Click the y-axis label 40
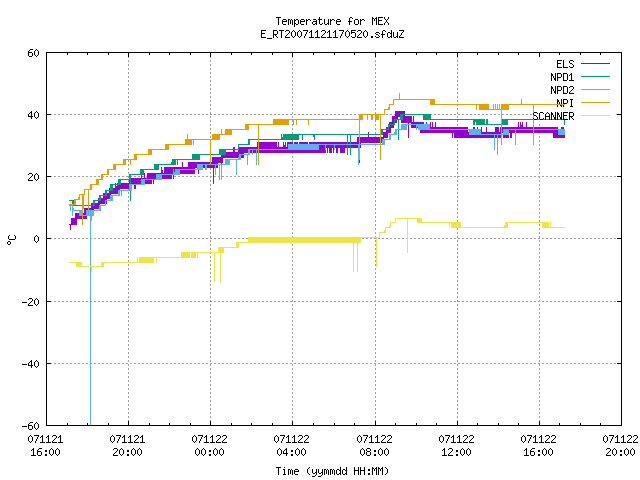640x480 pixels. click(x=33, y=115)
